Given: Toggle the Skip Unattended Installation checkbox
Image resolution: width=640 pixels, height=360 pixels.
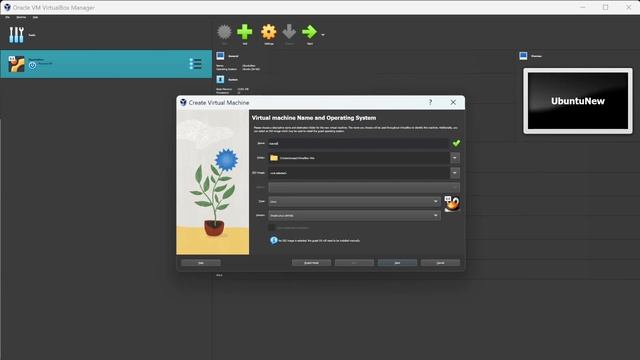Looking at the screenshot, I should 272,227.
